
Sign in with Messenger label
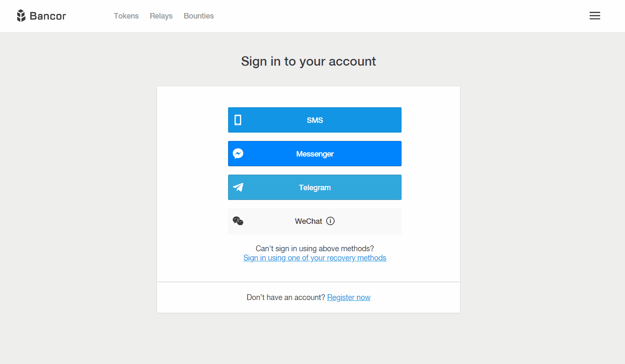[x=315, y=154]
